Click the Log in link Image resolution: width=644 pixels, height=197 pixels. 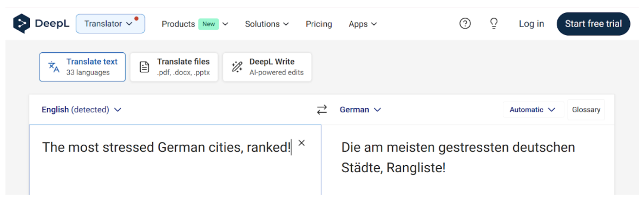(x=531, y=24)
